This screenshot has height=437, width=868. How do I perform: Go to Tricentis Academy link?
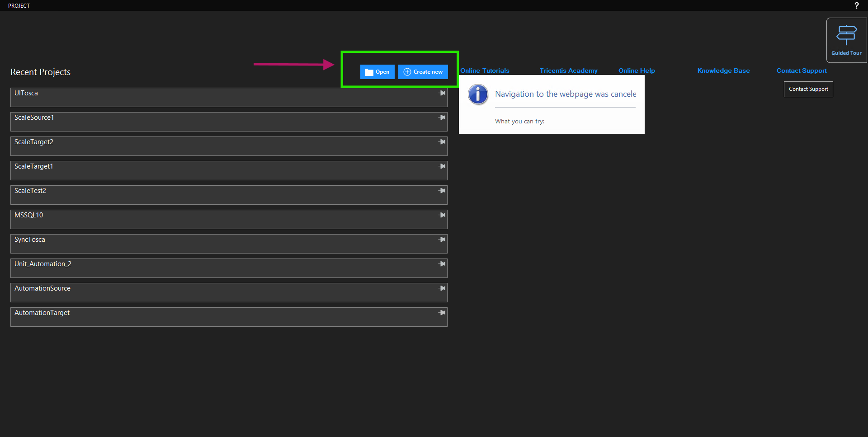point(568,70)
